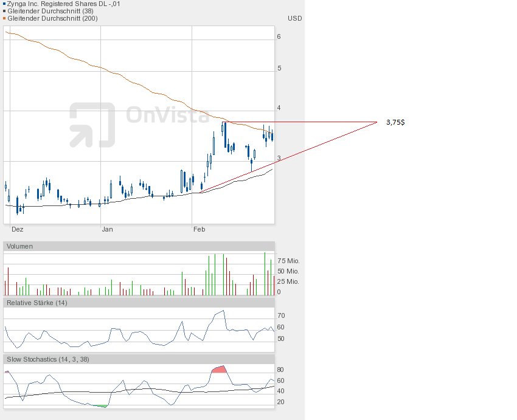Click the blue Zynga legend marker
Screen dimensions: 517x420
(4, 4)
